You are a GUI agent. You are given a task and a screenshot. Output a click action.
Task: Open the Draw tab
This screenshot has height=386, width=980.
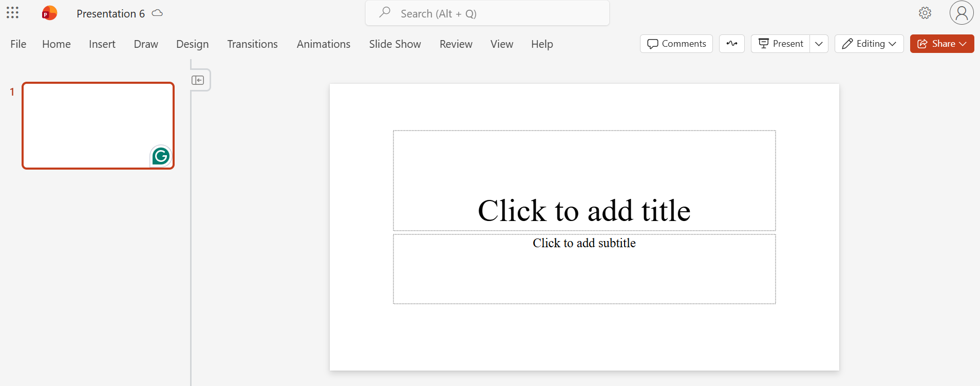coord(146,44)
